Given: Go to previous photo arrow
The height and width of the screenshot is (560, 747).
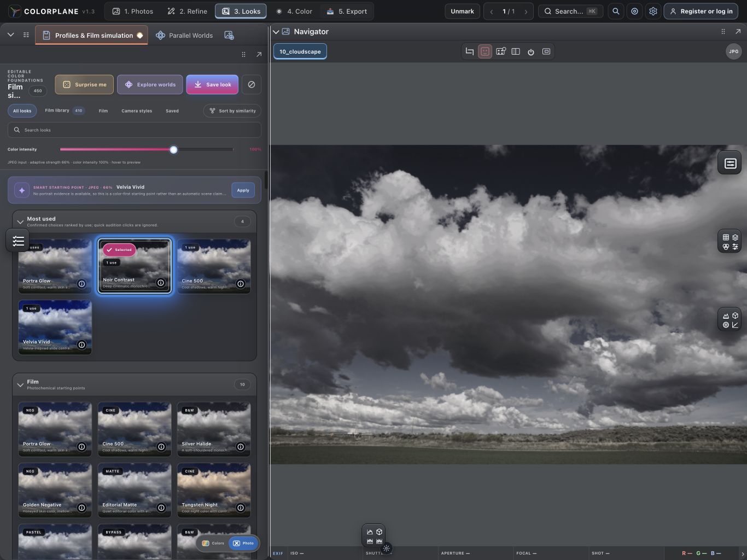Looking at the screenshot, I should tap(492, 11).
